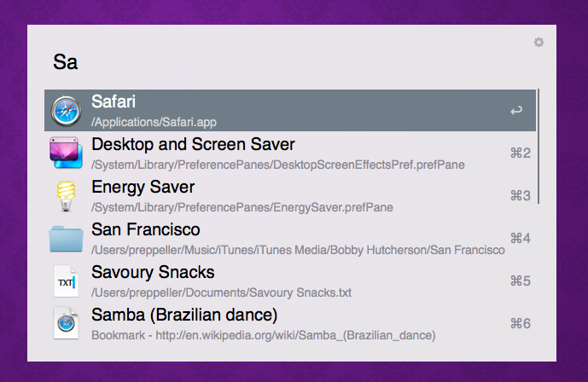Click the Safari compass icon
588x382 pixels.
coord(66,111)
